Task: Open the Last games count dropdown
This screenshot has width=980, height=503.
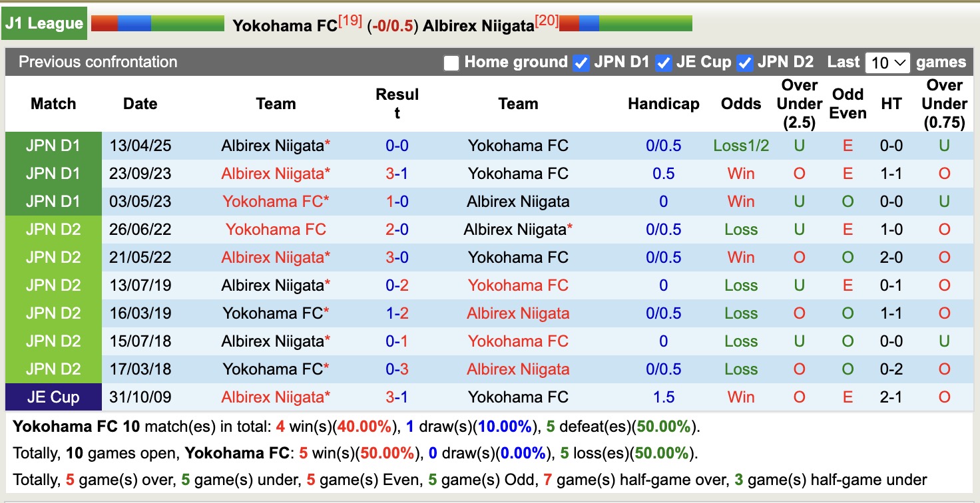Action: tap(888, 62)
